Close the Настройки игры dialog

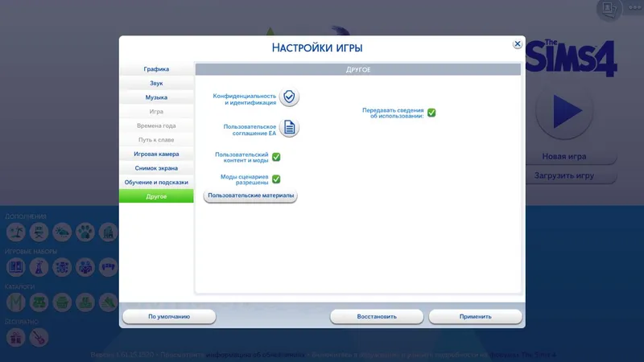[x=518, y=44]
